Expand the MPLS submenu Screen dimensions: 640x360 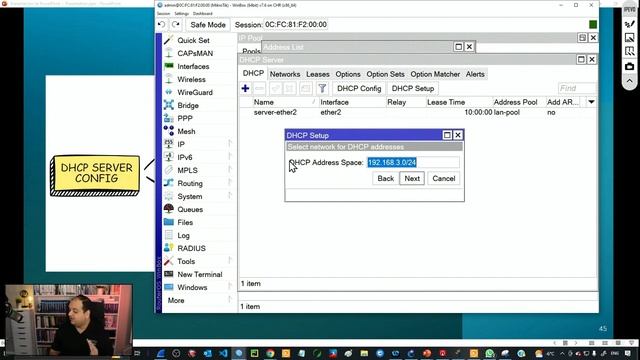coord(187,171)
